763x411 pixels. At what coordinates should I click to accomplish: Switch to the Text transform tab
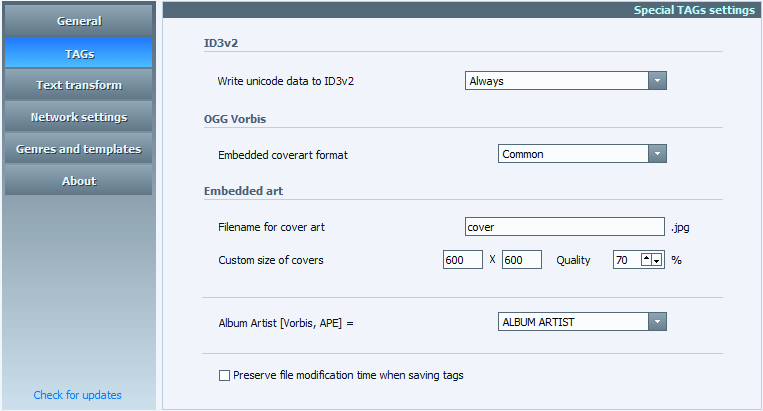[x=78, y=85]
